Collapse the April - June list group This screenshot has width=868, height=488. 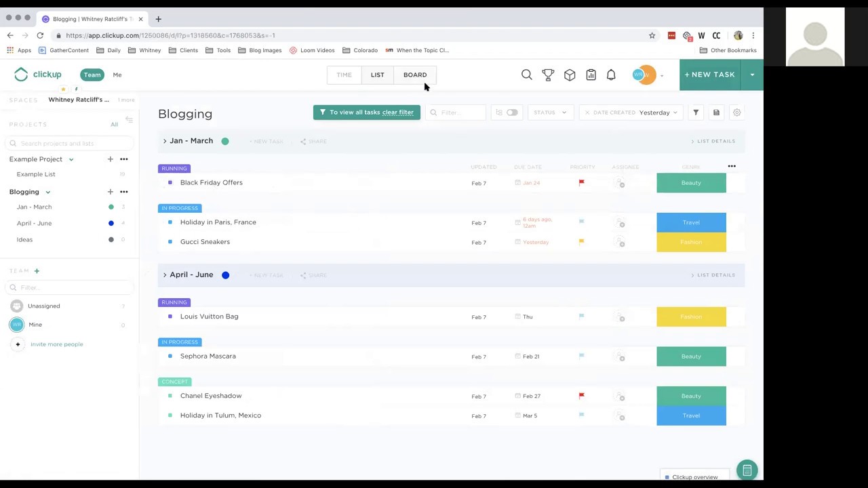click(x=164, y=274)
